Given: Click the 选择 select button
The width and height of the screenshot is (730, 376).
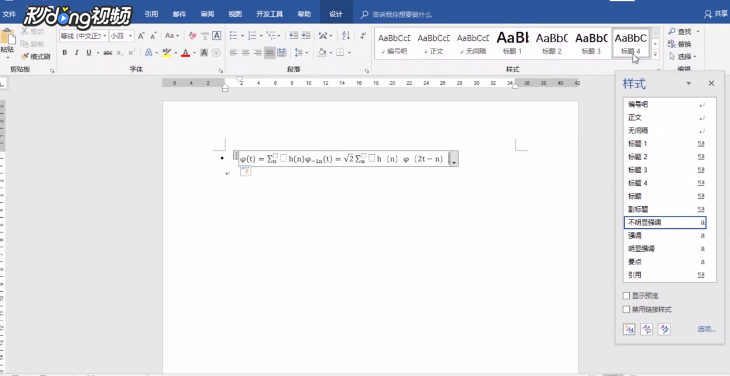Looking at the screenshot, I should [x=683, y=57].
